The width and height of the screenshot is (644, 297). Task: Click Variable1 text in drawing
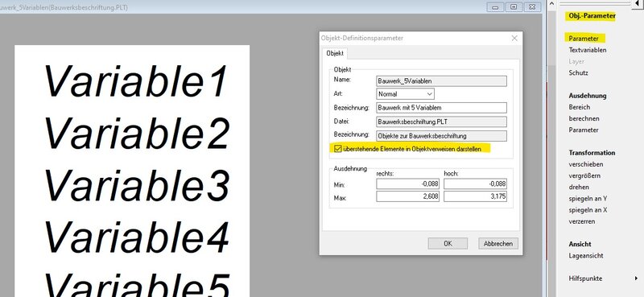135,81
